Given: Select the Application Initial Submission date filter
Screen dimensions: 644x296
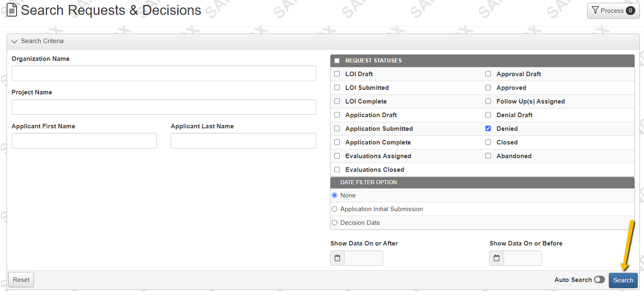Looking at the screenshot, I should (x=334, y=209).
